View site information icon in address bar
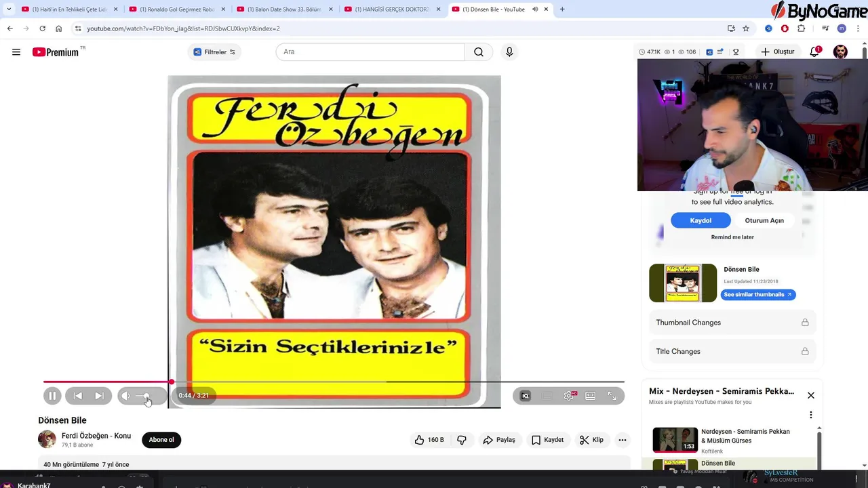 coord(78,28)
